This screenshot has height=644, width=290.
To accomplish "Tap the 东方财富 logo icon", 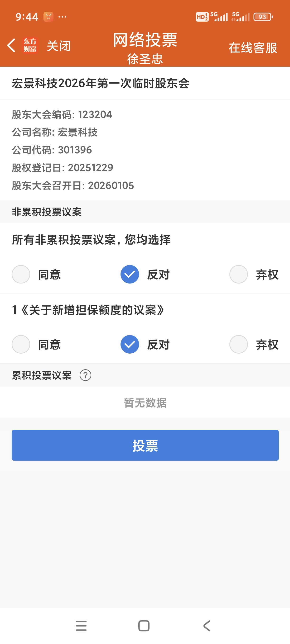I will click(30, 46).
